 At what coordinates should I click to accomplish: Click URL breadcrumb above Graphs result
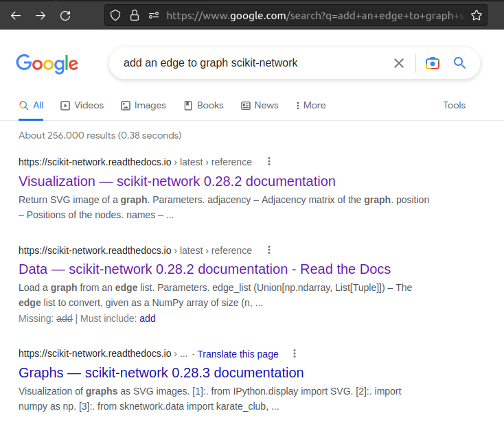click(103, 353)
